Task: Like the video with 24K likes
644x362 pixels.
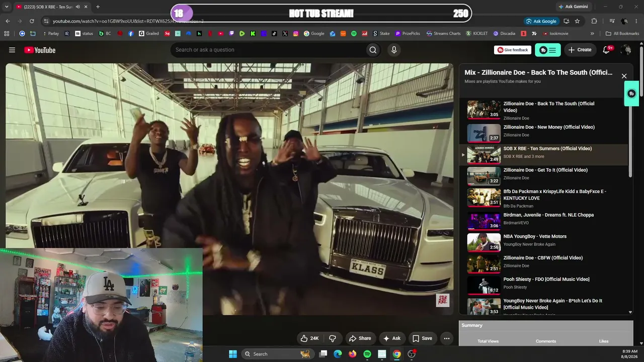Action: pyautogui.click(x=310, y=338)
